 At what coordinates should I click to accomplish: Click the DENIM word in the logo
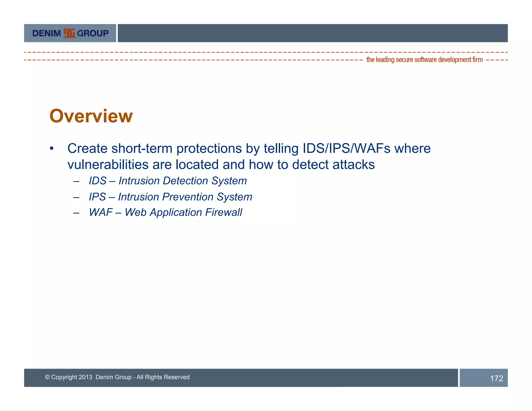pos(46,33)
